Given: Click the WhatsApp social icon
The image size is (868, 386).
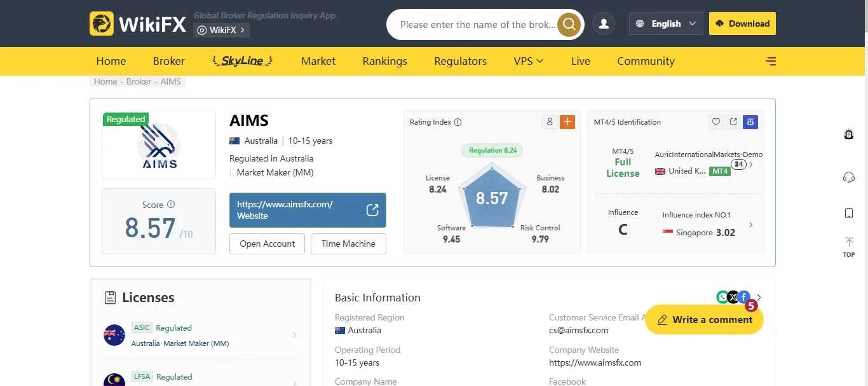Looking at the screenshot, I should pos(722,297).
